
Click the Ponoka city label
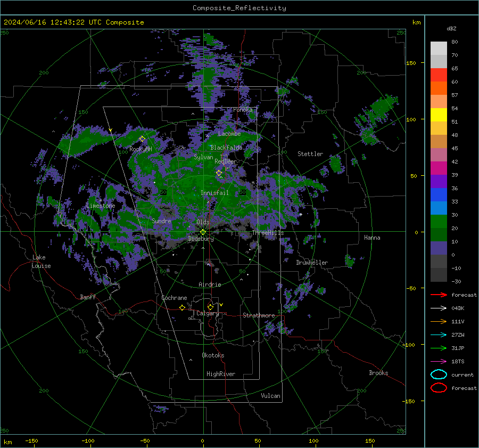(243, 110)
